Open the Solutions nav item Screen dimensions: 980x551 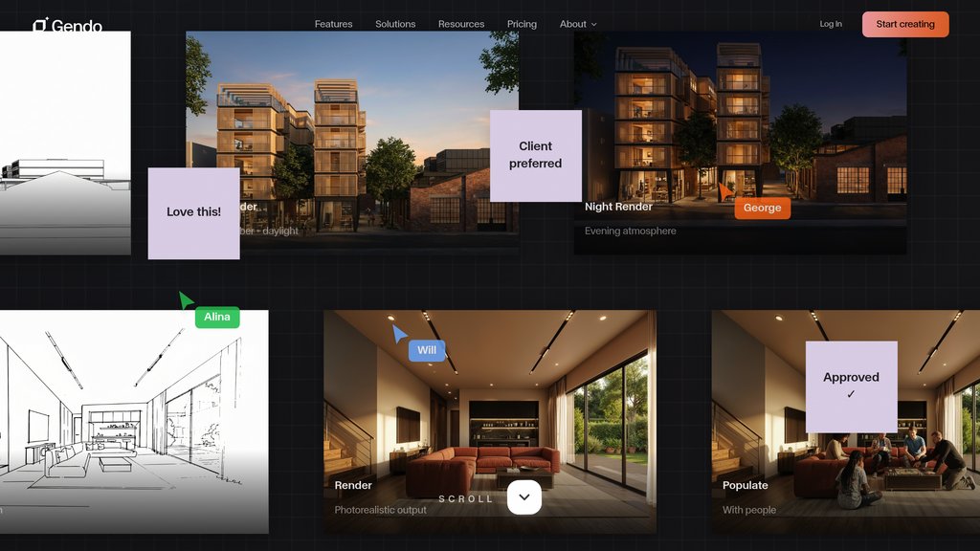[x=395, y=24]
